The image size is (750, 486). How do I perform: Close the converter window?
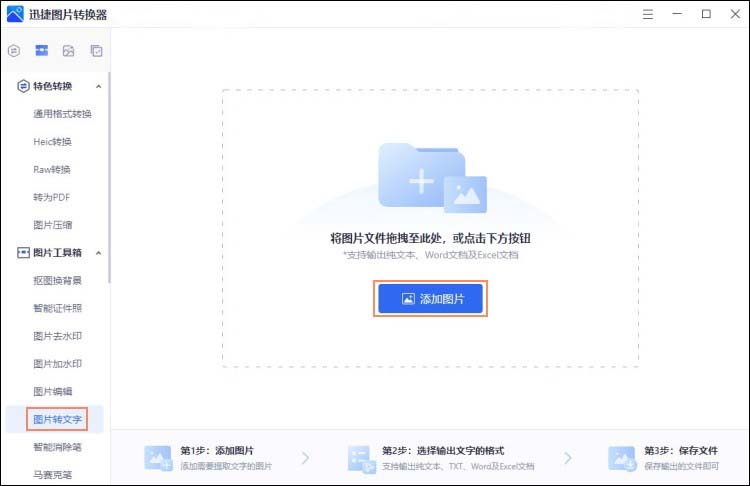pyautogui.click(x=735, y=14)
